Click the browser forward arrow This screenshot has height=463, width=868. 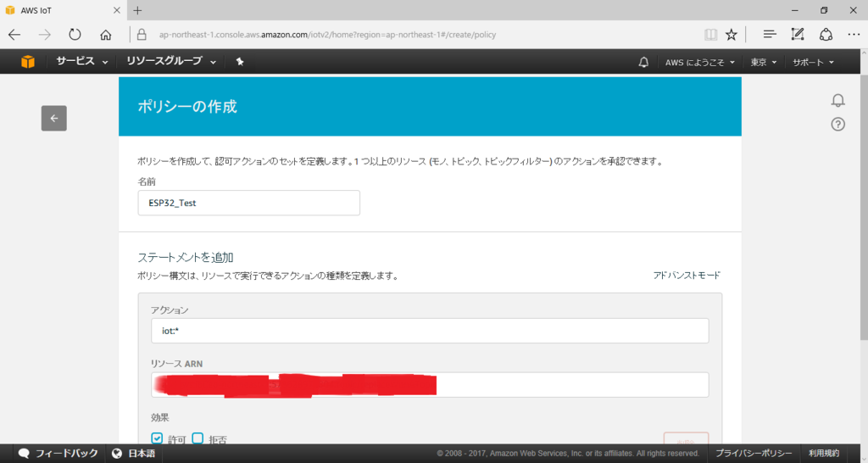pos(44,34)
